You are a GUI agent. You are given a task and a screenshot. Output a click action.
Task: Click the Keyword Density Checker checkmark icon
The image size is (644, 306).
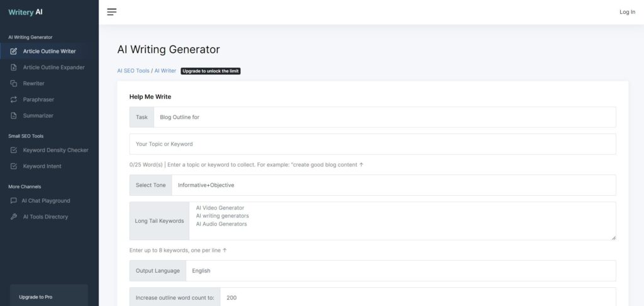coord(14,150)
